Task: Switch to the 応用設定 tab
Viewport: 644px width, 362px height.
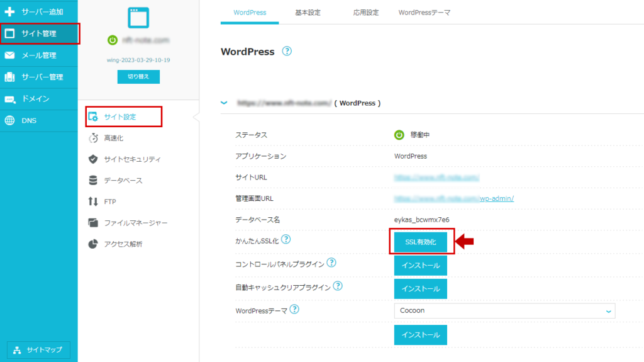Action: click(x=366, y=13)
